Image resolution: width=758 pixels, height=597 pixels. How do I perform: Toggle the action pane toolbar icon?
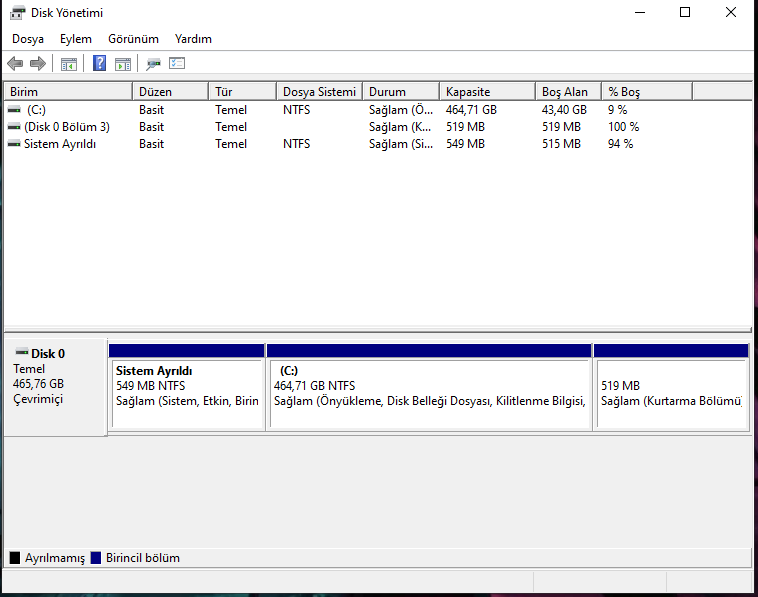tap(123, 63)
